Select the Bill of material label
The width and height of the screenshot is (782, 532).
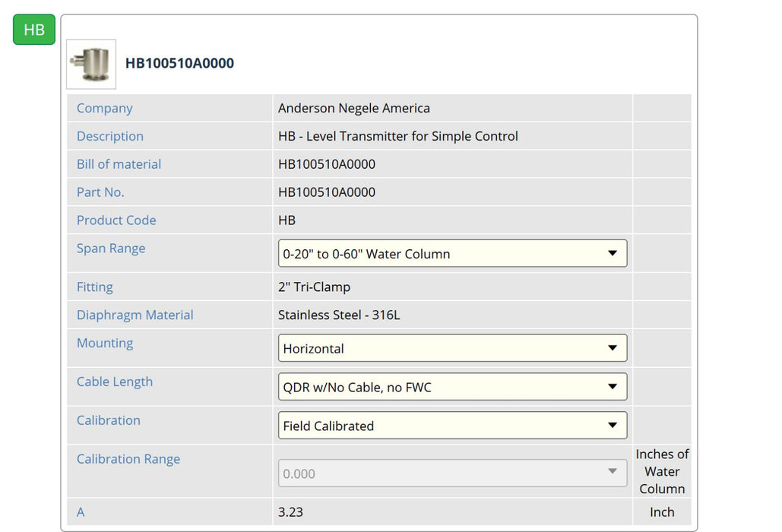pyautogui.click(x=119, y=164)
